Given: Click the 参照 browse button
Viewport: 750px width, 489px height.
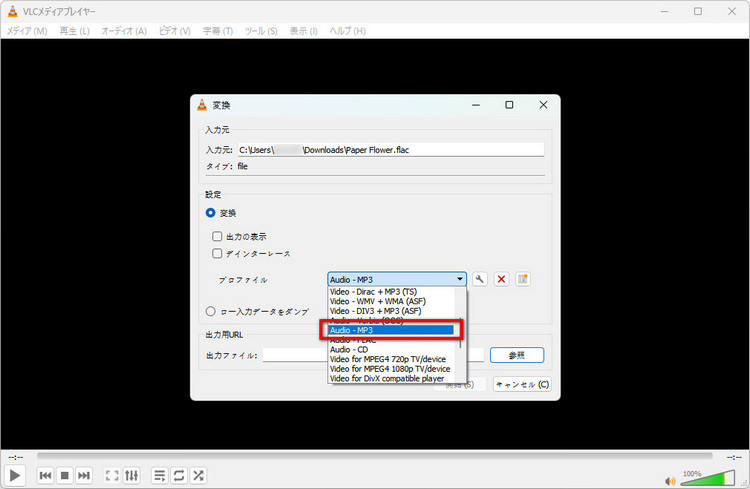Looking at the screenshot, I should [x=517, y=355].
